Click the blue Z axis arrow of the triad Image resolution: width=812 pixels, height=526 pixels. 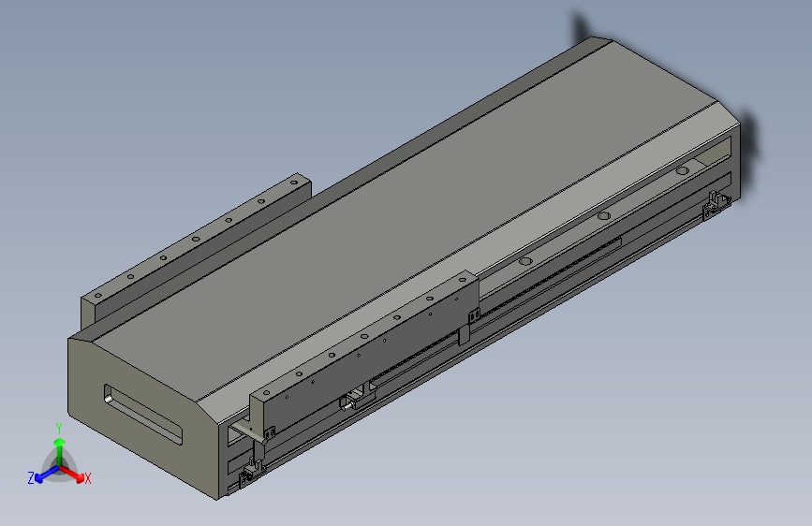47,475
